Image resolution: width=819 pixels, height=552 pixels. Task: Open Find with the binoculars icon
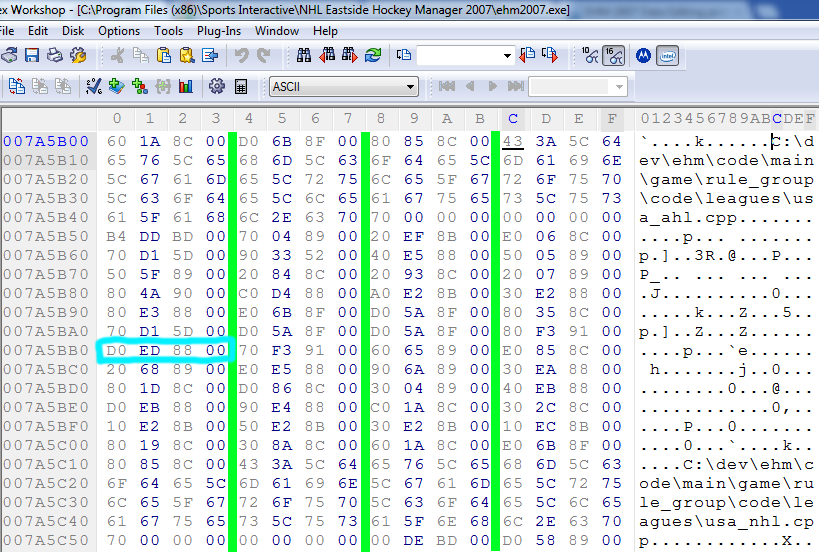tap(303, 55)
